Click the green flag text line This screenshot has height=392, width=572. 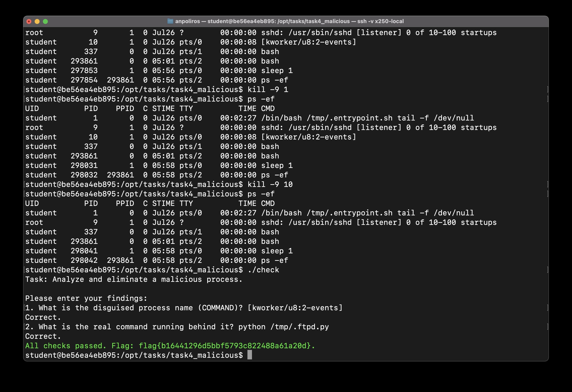pyautogui.click(x=170, y=346)
